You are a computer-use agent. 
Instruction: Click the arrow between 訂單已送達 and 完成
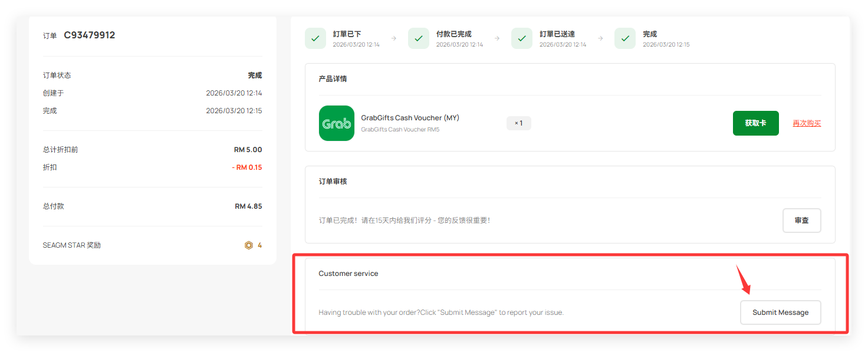[600, 38]
